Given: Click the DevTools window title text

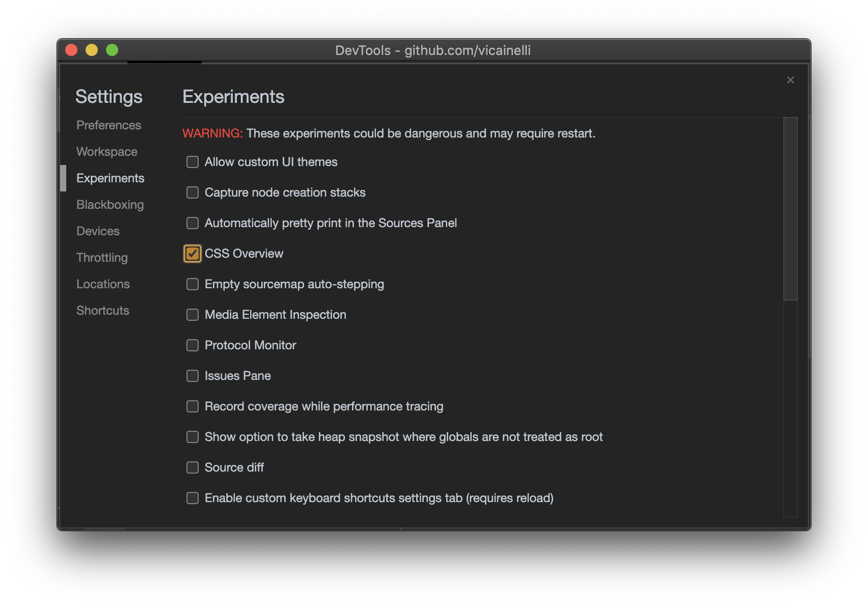Looking at the screenshot, I should click(433, 50).
